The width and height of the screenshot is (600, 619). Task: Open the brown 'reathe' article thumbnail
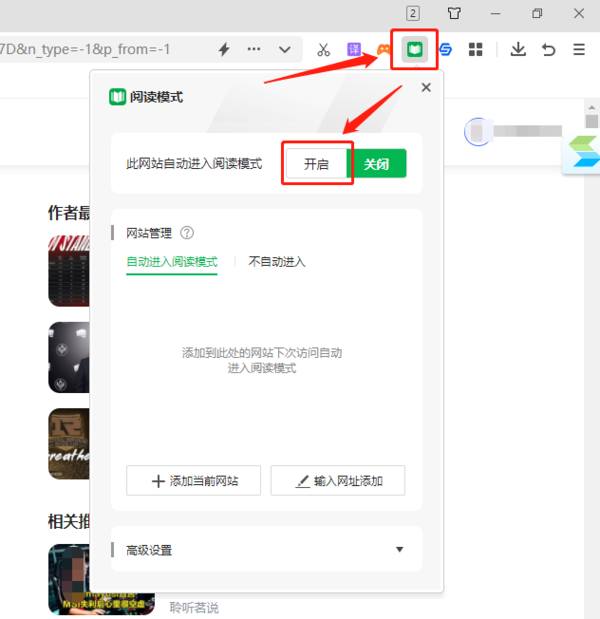[69, 444]
